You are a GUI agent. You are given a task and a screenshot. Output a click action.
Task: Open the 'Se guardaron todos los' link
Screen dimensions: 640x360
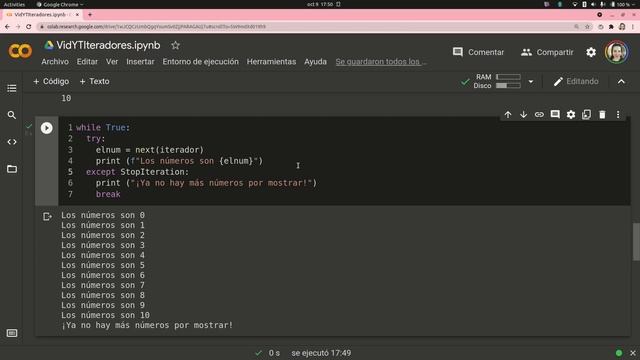click(x=381, y=62)
